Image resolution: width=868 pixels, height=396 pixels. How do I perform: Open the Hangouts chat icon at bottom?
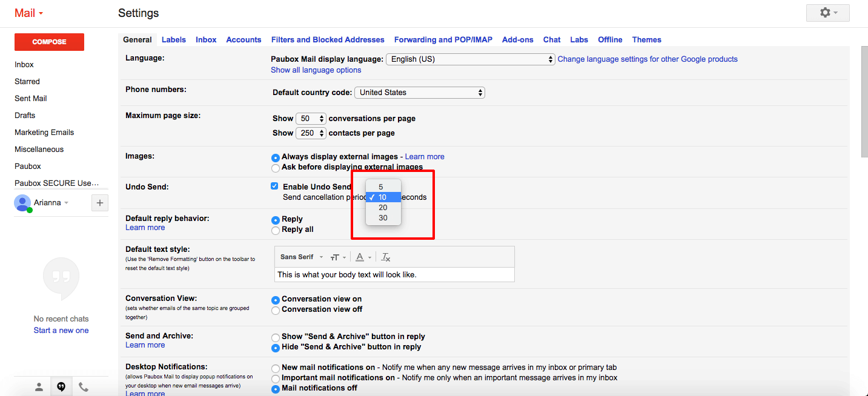61,386
